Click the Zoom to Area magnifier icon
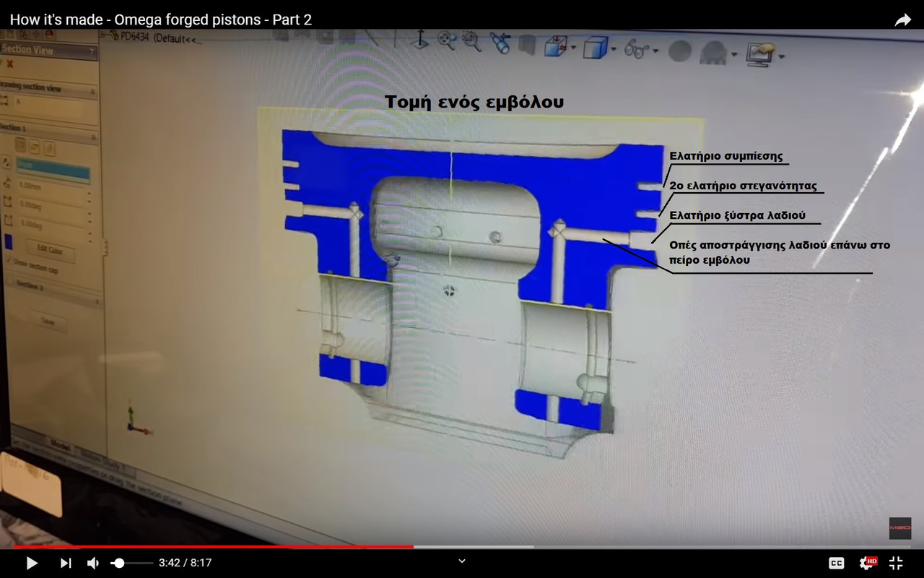Viewport: 924px width, 578px height. click(x=472, y=41)
